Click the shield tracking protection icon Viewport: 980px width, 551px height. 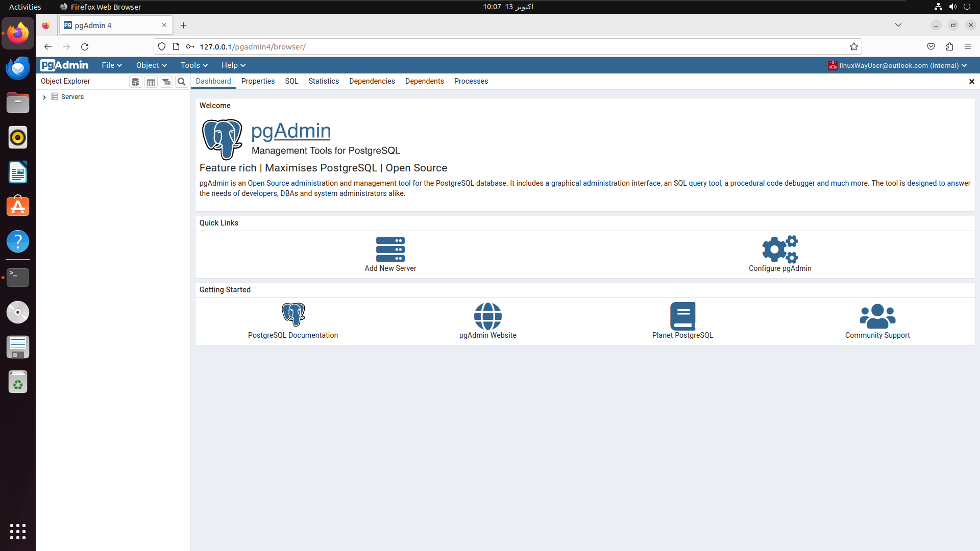(162, 46)
